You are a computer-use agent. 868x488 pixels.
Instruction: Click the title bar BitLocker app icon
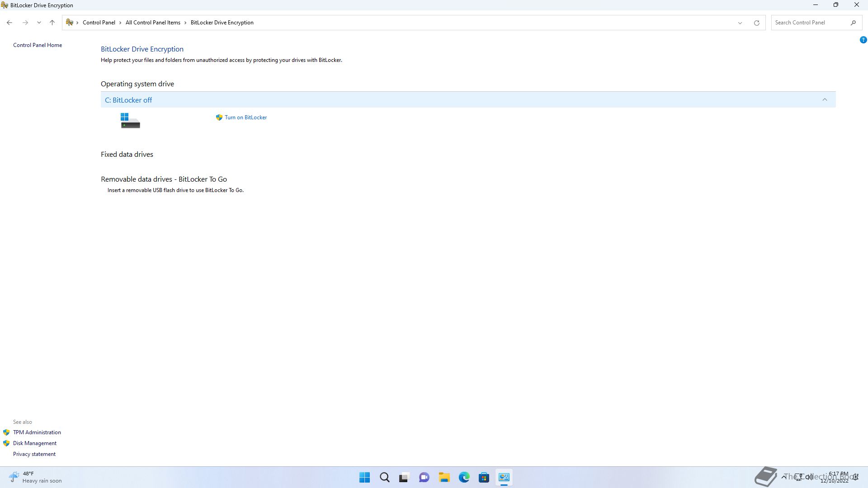(5, 5)
